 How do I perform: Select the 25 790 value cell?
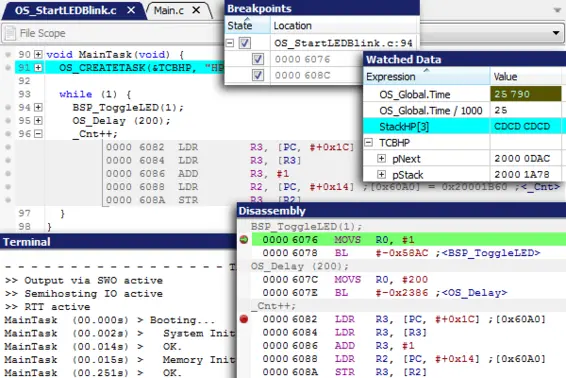pyautogui.click(x=526, y=94)
